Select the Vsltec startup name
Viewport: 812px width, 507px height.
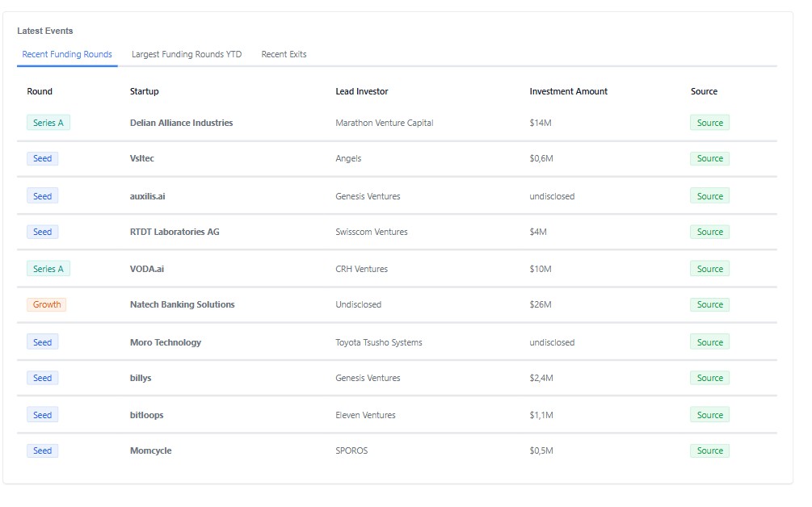click(142, 158)
